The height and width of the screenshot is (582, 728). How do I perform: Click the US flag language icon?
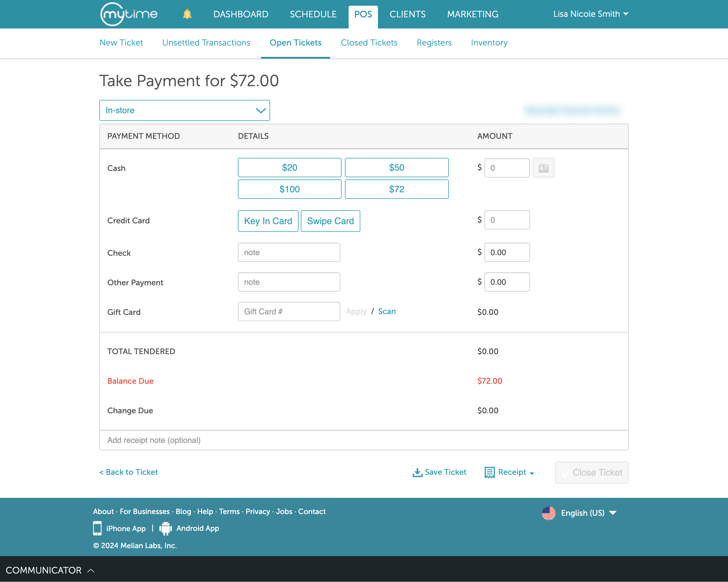[548, 513]
